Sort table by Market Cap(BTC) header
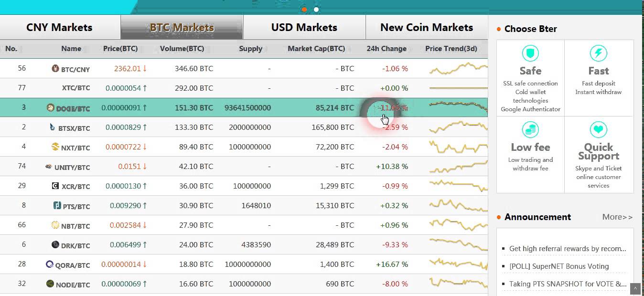644x296 pixels. [x=316, y=49]
